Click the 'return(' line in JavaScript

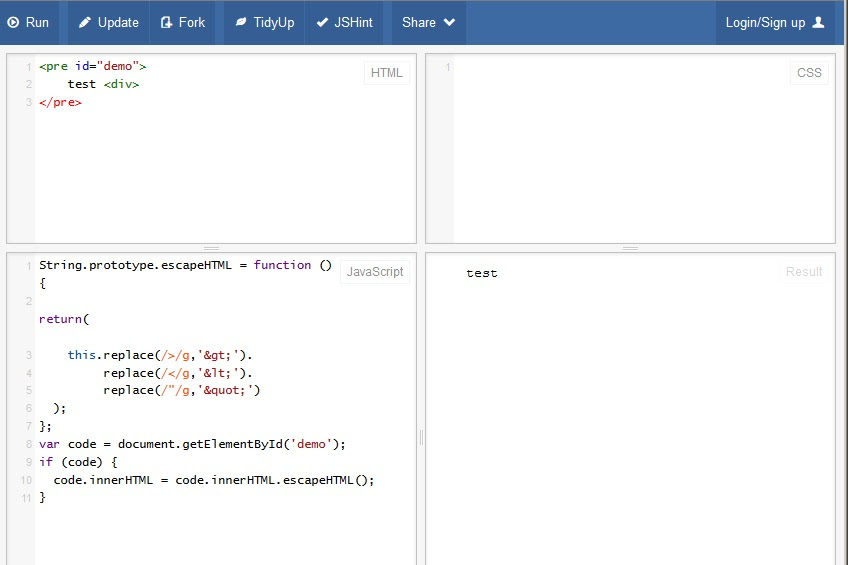[x=64, y=319]
